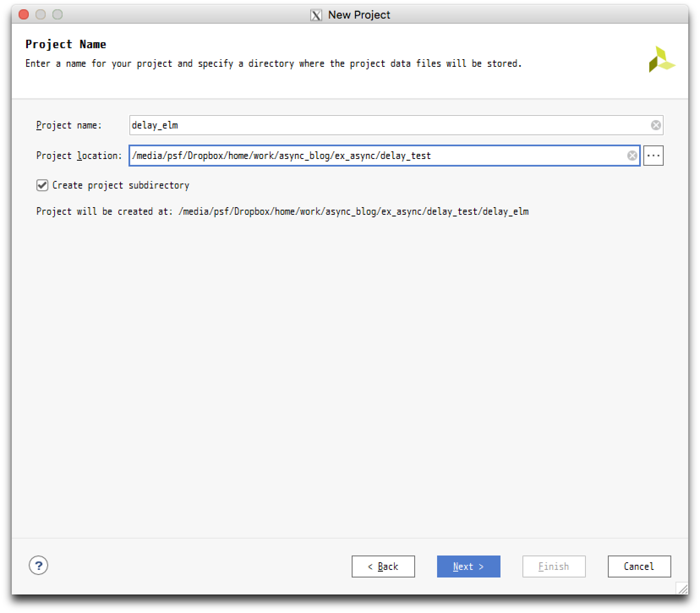The height and width of the screenshot is (613, 700).
Task: Clear the Project location path
Action: (x=632, y=156)
